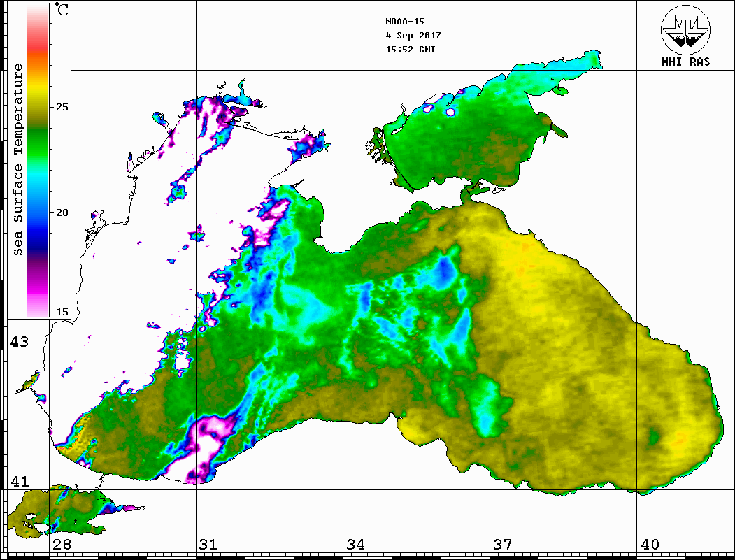Click the temperature color bar legend
735x560 pixels.
[x=38, y=161]
